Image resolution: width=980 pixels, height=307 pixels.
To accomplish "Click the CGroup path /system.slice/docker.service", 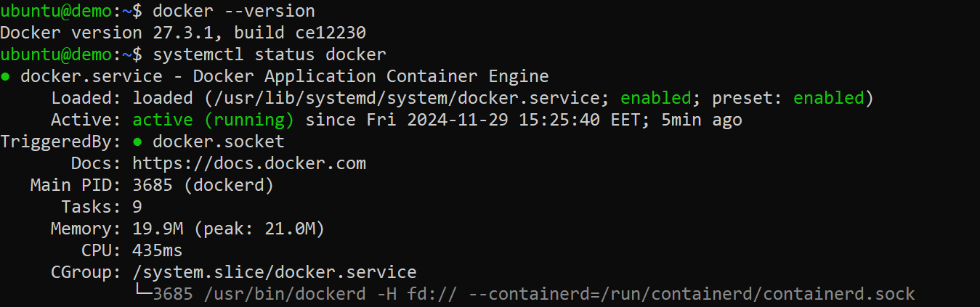I will (x=275, y=272).
